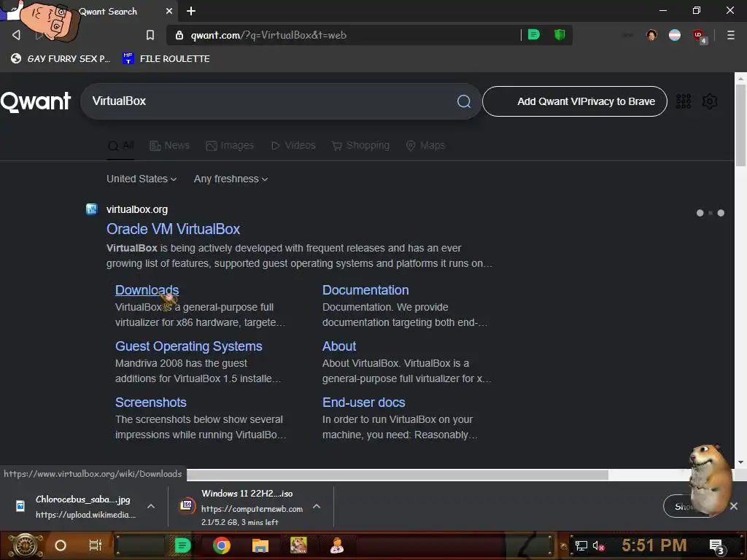Click the pink-blue striped circle extension icon
Image resolution: width=747 pixels, height=560 pixels.
pyautogui.click(x=675, y=35)
